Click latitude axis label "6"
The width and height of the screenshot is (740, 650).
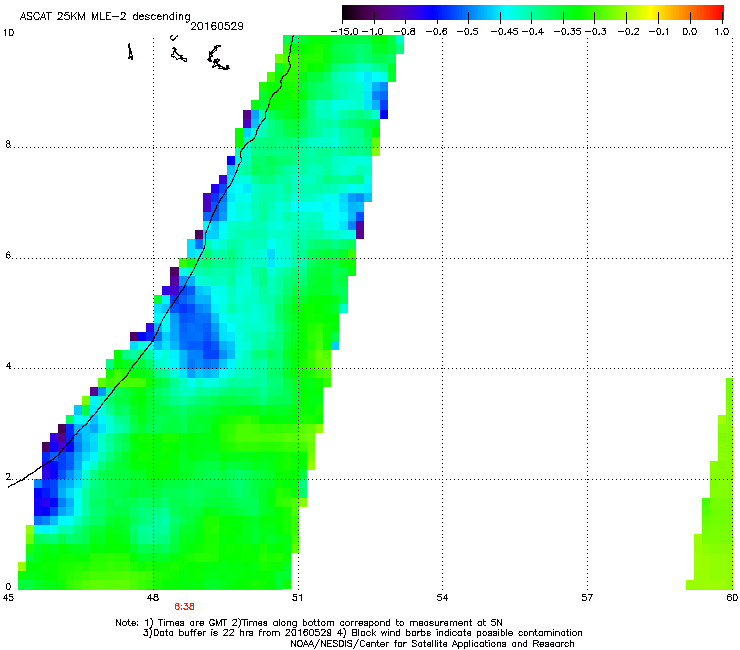point(8,255)
